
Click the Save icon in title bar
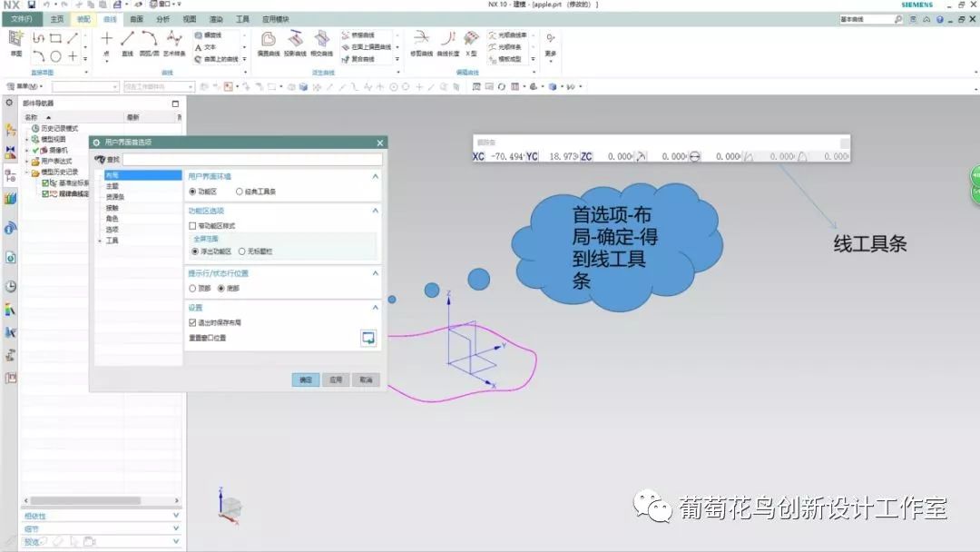31,5
